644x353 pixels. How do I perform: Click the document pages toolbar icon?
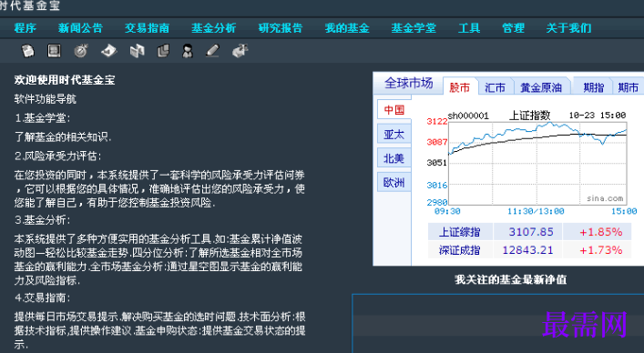pyautogui.click(x=27, y=51)
